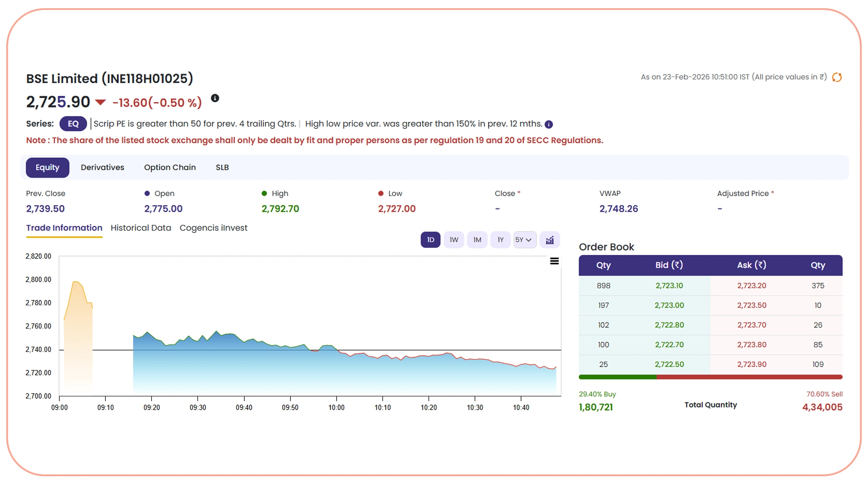Open the chart hamburger menu
The image size is (868, 484).
click(x=554, y=261)
